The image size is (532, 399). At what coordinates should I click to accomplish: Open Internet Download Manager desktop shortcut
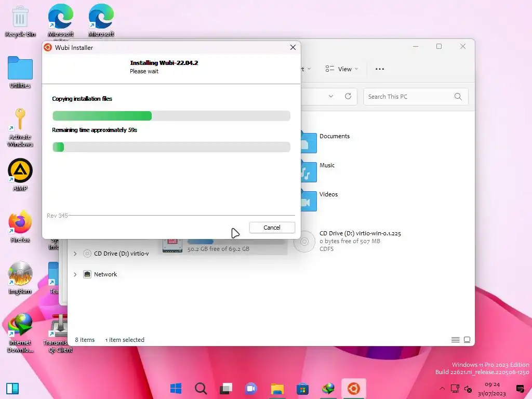(20, 333)
